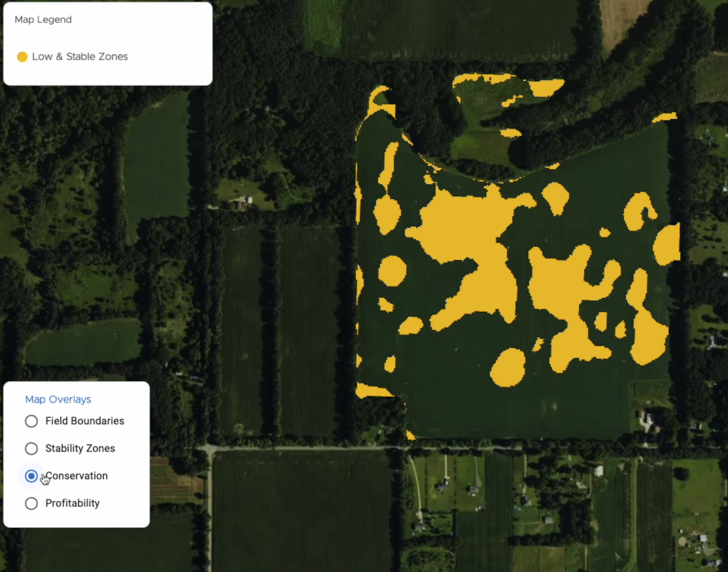Click the Conservation label text
Image resolution: width=728 pixels, height=572 pixels.
(x=76, y=476)
